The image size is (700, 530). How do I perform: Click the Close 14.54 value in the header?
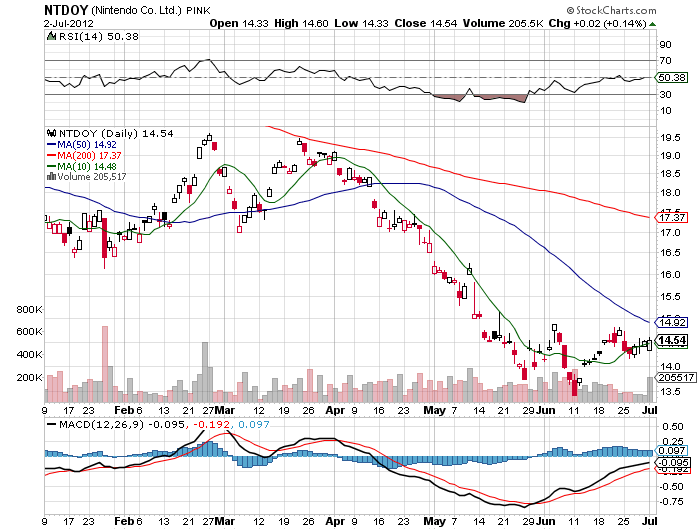click(426, 24)
